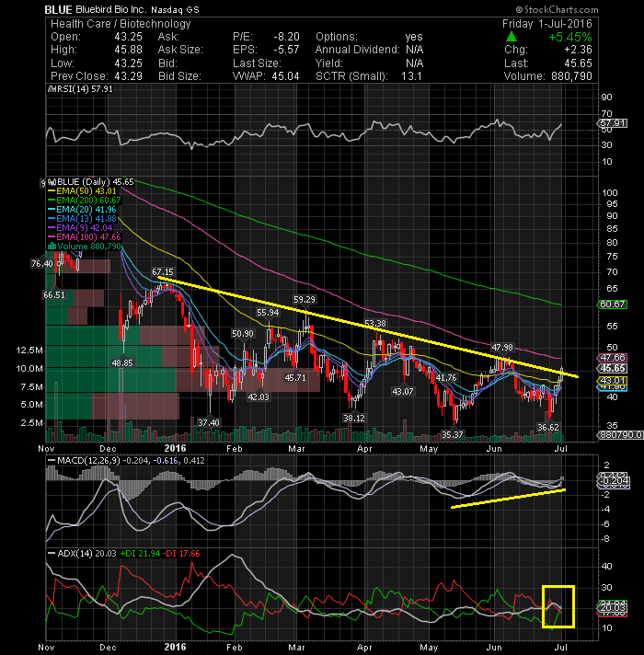This screenshot has height=655, width=644.
Task: Click the +DI 21.94 value
Action: pyautogui.click(x=140, y=554)
